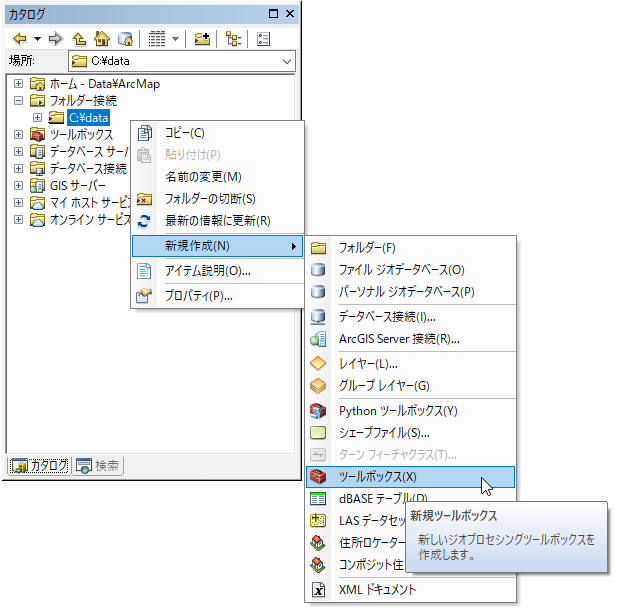Choose XML ドキュメント entry
The height and width of the screenshot is (610, 617).
[x=410, y=590]
